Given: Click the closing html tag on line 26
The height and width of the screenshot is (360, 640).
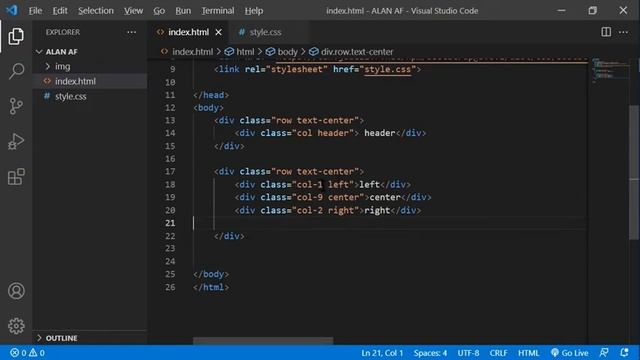Looking at the screenshot, I should [x=211, y=287].
